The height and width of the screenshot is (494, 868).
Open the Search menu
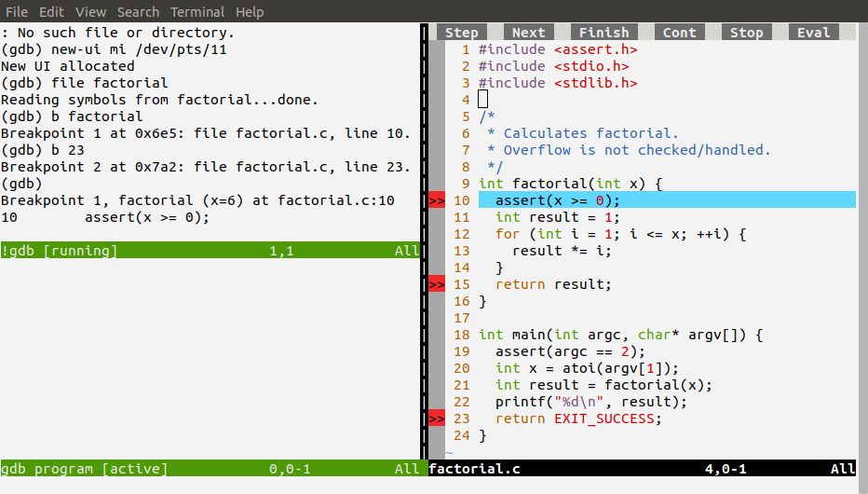[138, 11]
